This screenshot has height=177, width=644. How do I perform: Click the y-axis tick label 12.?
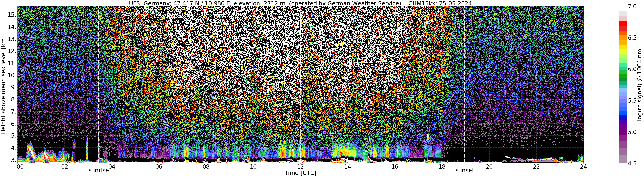[12, 51]
